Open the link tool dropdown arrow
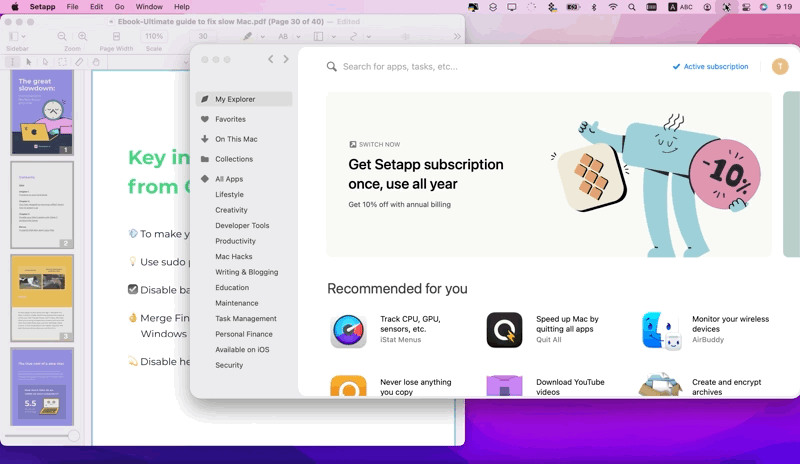The height and width of the screenshot is (464, 800). [x=368, y=37]
